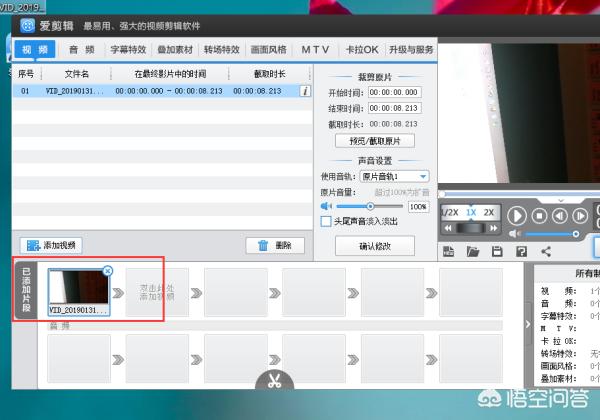Show info for clip 01 in list
The width and height of the screenshot is (600, 420).
click(305, 91)
